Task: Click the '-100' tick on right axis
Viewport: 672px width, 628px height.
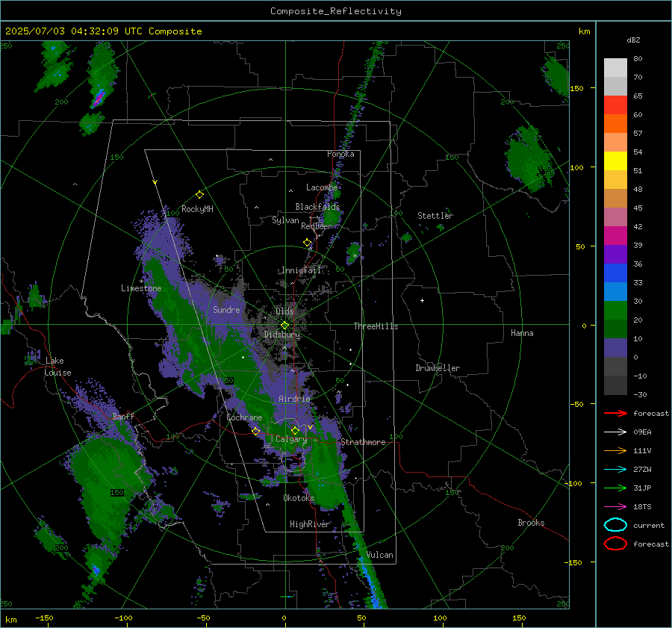Action: pyautogui.click(x=574, y=483)
